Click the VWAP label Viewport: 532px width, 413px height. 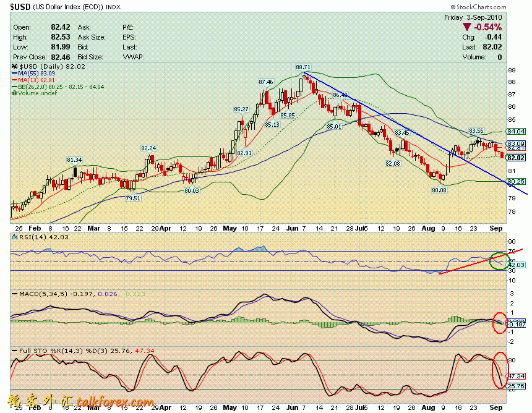click(133, 57)
